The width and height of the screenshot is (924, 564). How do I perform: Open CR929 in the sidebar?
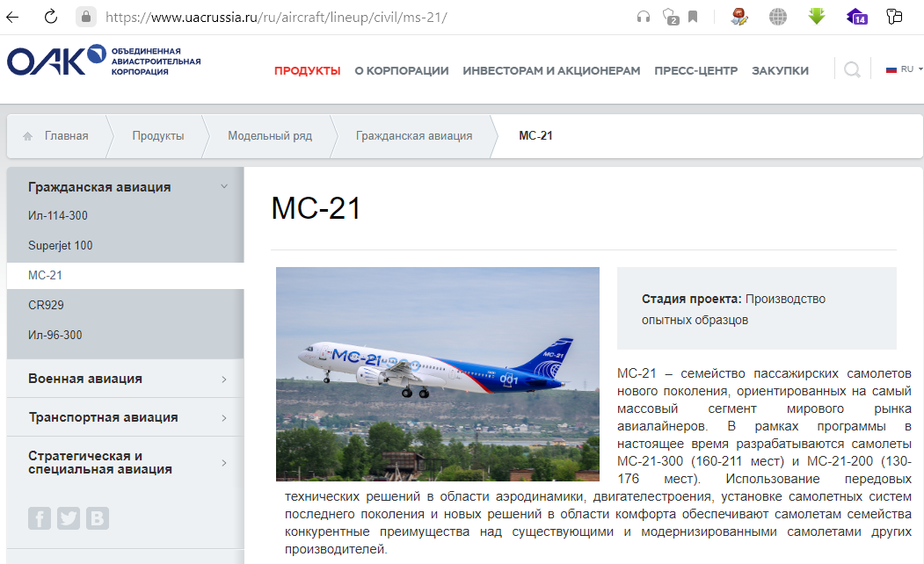(46, 305)
